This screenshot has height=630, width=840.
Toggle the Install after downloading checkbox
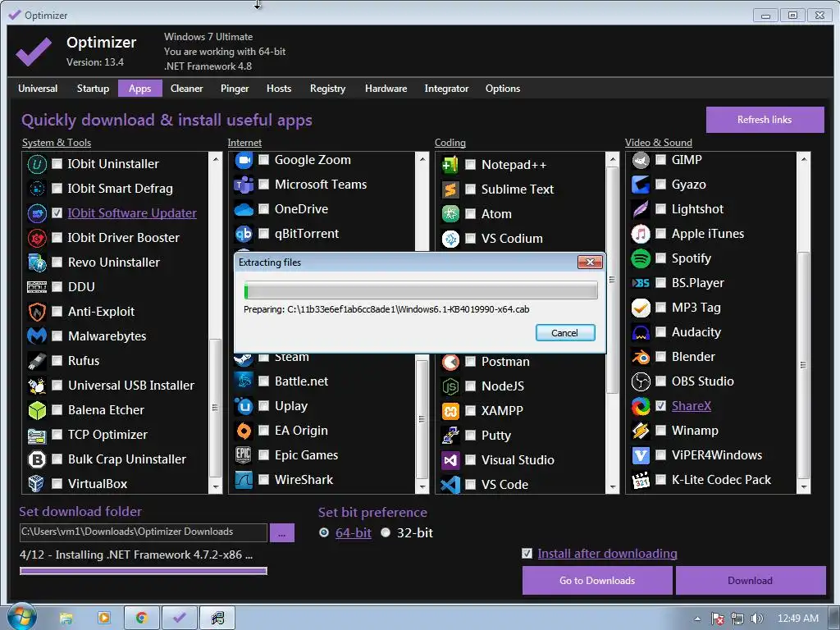click(x=527, y=554)
